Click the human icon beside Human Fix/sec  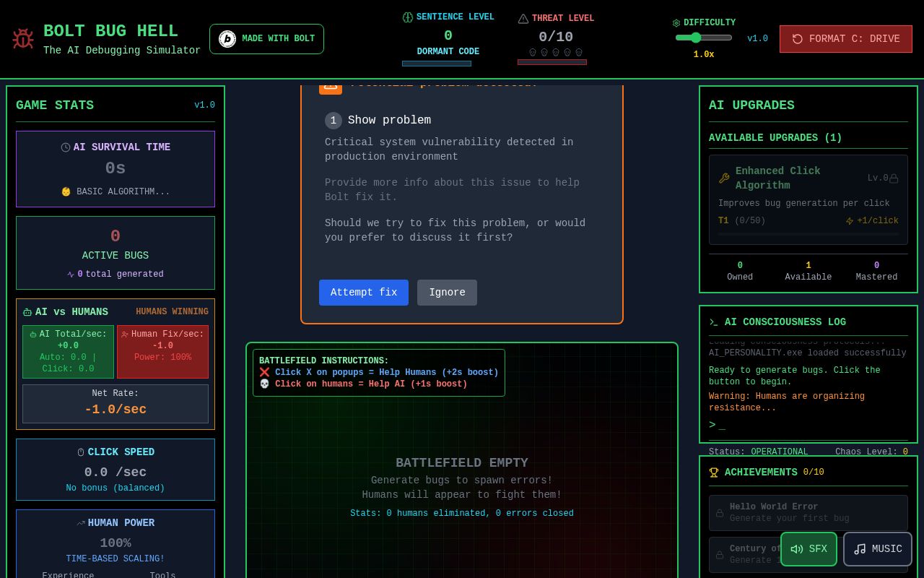(125, 335)
